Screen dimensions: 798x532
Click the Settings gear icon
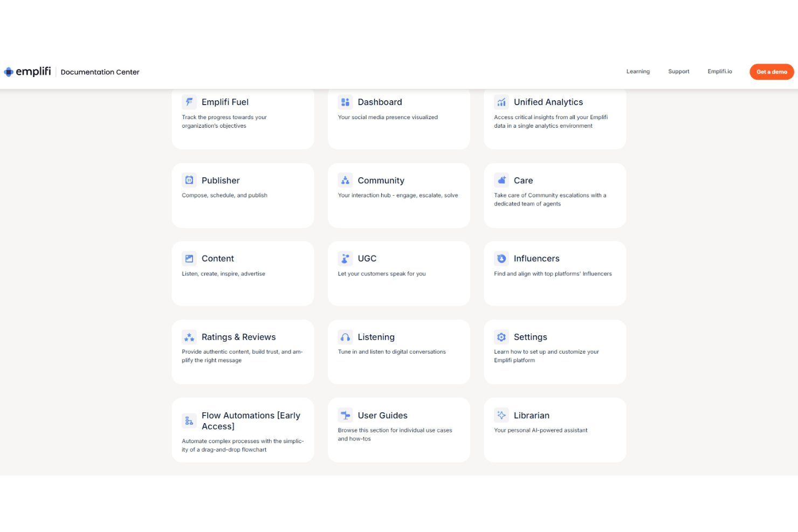(x=501, y=337)
